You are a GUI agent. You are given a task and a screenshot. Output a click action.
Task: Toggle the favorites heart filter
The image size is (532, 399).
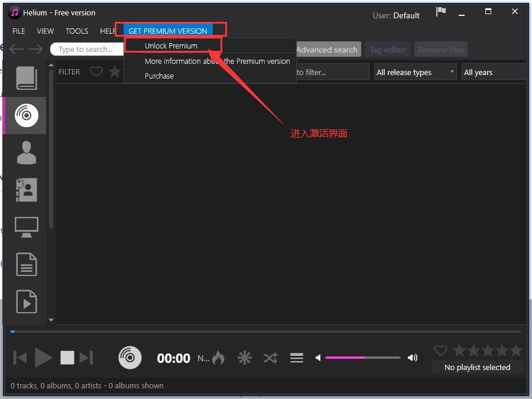[96, 72]
